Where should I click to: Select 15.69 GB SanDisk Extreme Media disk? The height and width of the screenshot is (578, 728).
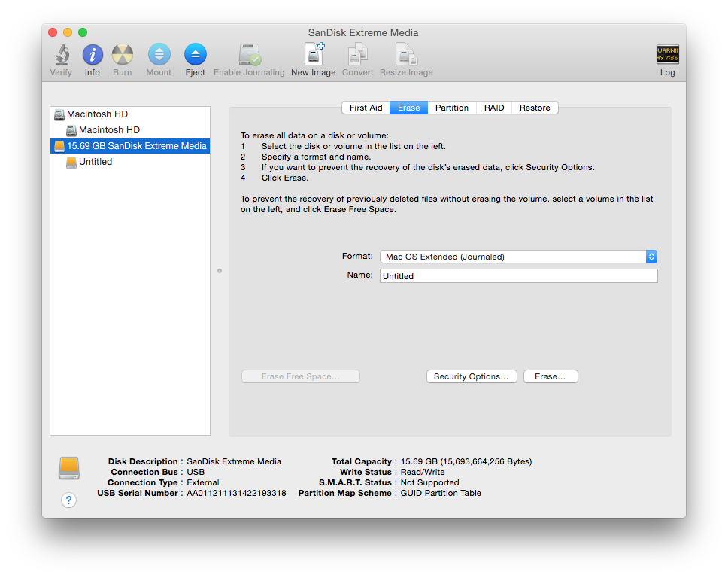(x=130, y=146)
